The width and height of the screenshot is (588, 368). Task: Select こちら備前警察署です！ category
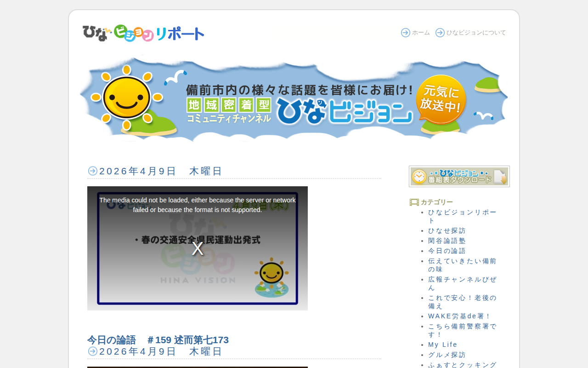click(x=463, y=330)
